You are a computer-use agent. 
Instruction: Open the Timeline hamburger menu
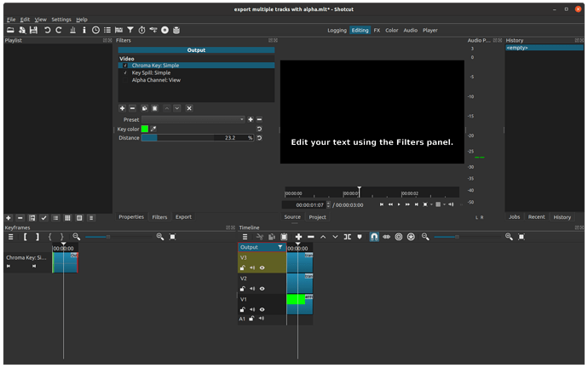coord(245,237)
